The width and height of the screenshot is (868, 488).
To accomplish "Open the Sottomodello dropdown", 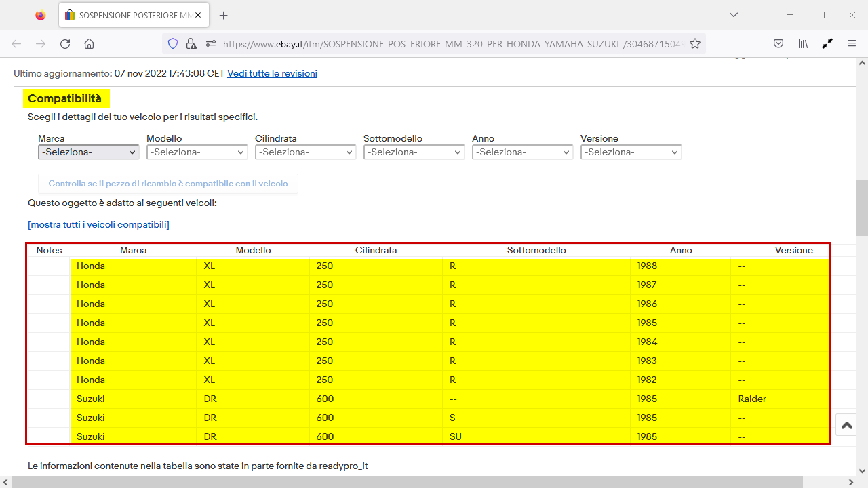I will (414, 152).
